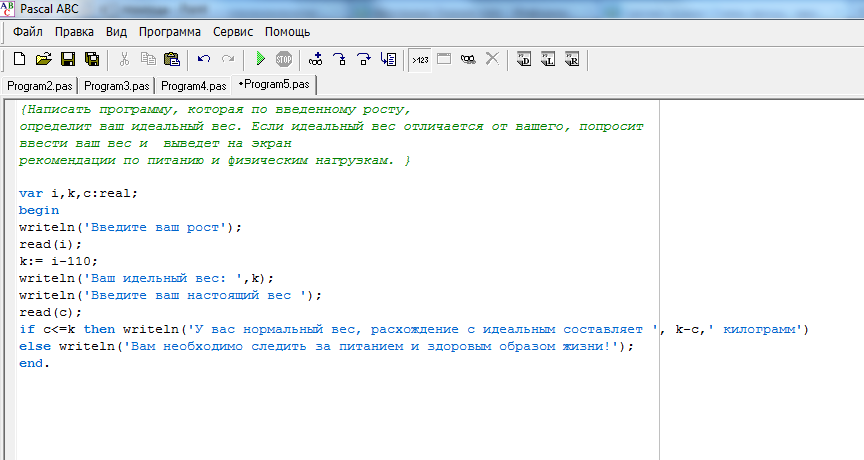864x460 pixels.
Task: Toggle the >123 output window button
Action: (420, 59)
